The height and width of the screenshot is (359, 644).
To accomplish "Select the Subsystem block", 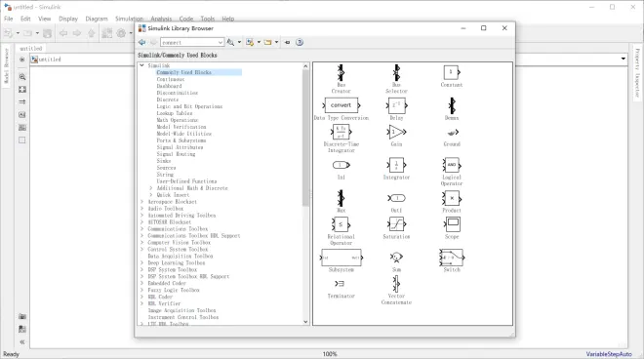I will 342,258.
